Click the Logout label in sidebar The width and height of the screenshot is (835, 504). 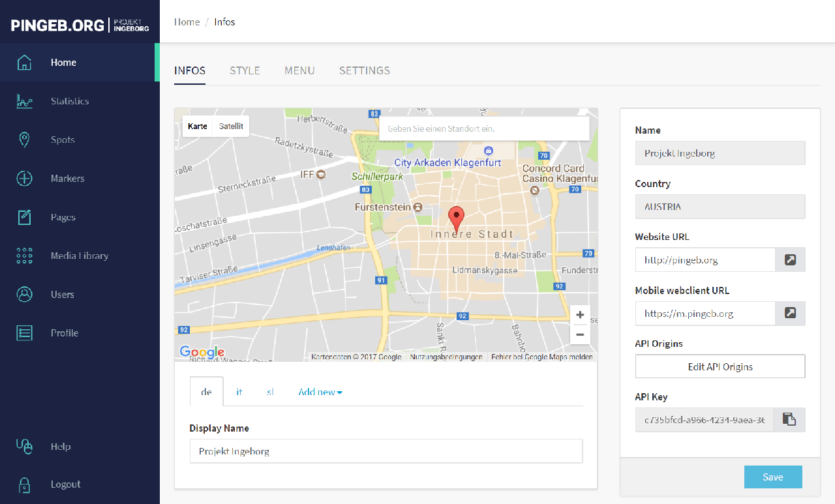pos(66,484)
